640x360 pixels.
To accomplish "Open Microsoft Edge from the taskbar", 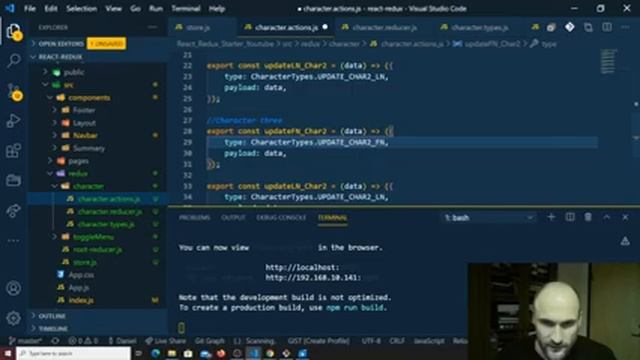I will (156, 353).
